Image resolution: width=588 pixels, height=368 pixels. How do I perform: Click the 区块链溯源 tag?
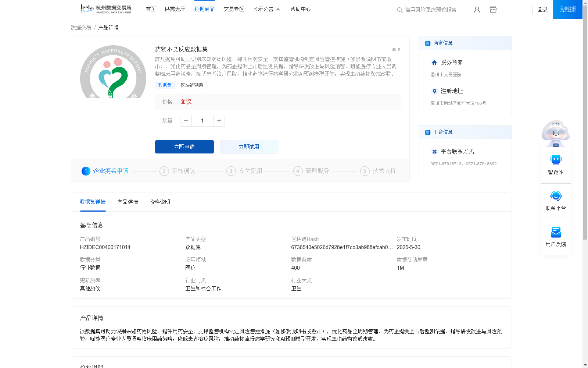(x=192, y=85)
